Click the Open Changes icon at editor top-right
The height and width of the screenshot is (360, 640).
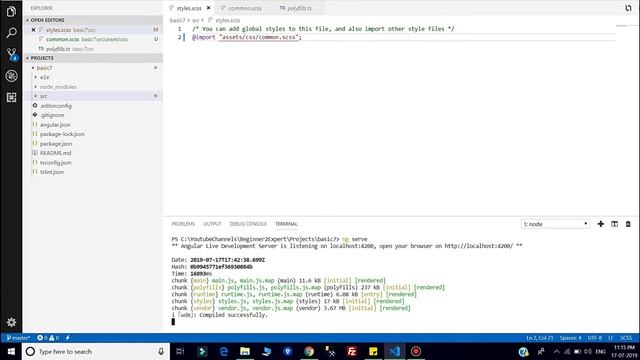coord(628,8)
